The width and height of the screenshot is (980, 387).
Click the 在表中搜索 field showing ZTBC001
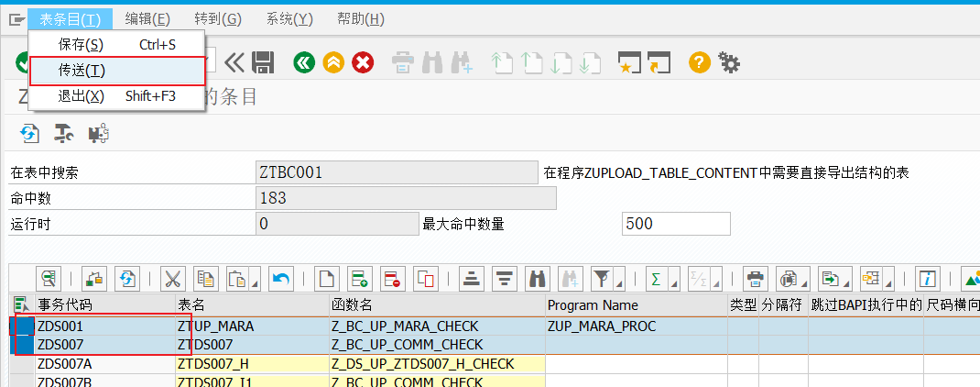coord(397,172)
